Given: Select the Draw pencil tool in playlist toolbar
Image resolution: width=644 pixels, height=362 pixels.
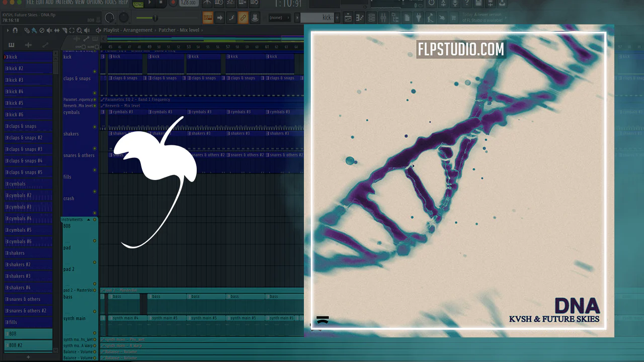Looking at the screenshot, I should tap(28, 30).
